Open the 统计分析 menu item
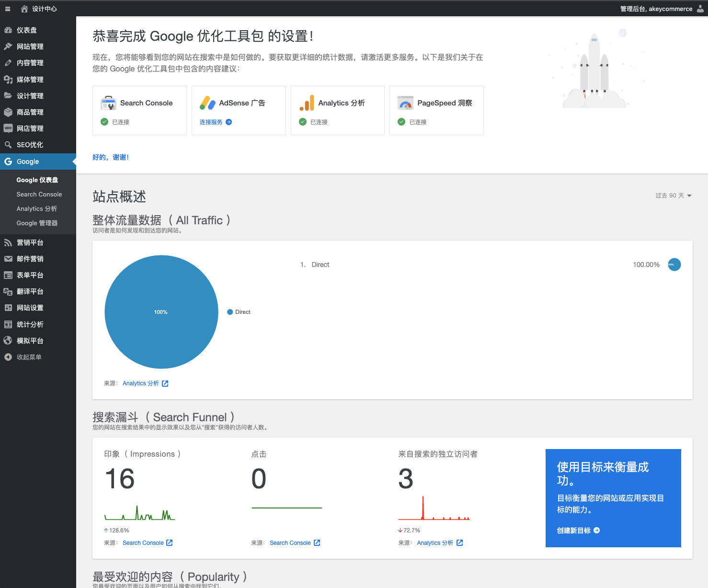The image size is (708, 588). pyautogui.click(x=38, y=324)
